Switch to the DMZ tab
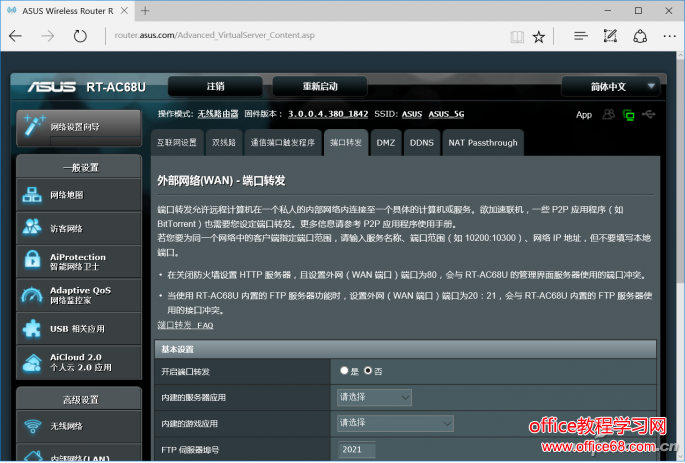The width and height of the screenshot is (685, 463). tap(386, 142)
